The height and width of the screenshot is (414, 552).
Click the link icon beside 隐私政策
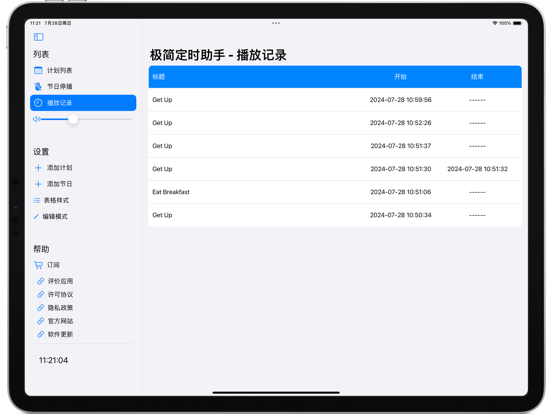coord(40,308)
